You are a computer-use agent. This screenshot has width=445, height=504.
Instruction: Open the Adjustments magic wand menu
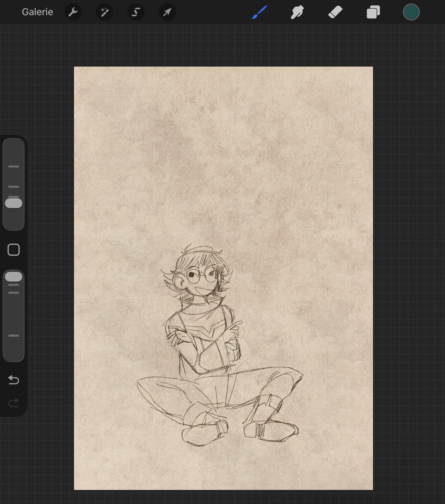click(104, 12)
